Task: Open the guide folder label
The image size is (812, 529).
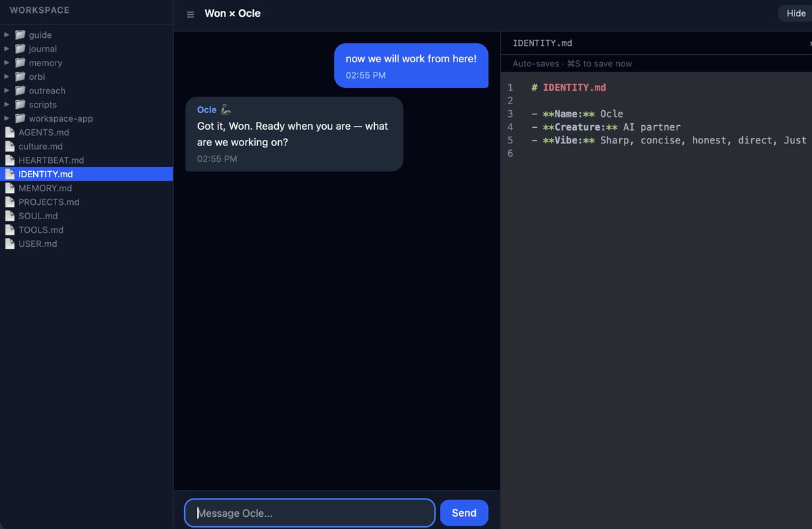Action: point(41,35)
